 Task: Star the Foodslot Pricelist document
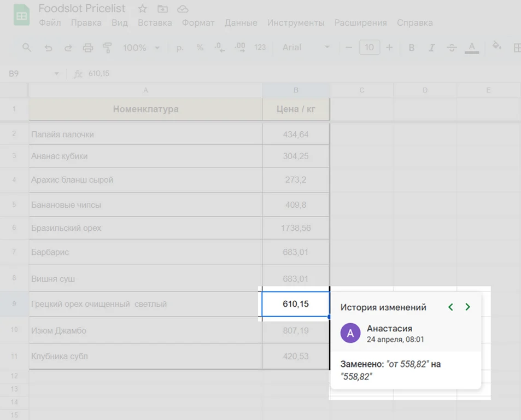142,9
